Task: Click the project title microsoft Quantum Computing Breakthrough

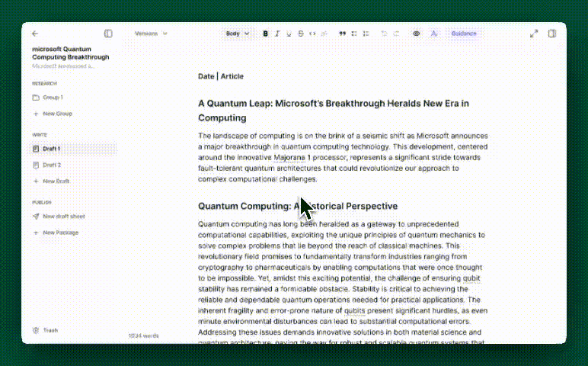Action: point(71,53)
